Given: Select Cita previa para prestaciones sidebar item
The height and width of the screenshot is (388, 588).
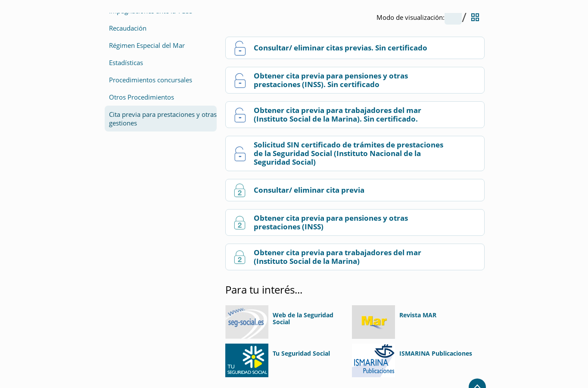Looking at the screenshot, I should (x=161, y=119).
